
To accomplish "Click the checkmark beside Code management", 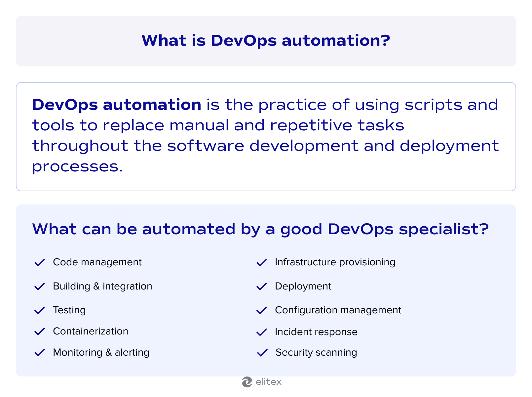I will point(40,263).
